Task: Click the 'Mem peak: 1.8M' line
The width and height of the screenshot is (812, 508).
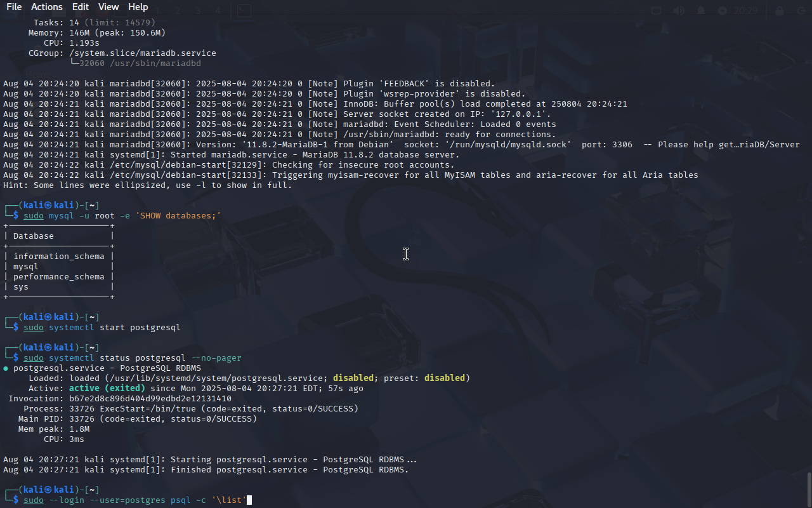Action: click(54, 429)
